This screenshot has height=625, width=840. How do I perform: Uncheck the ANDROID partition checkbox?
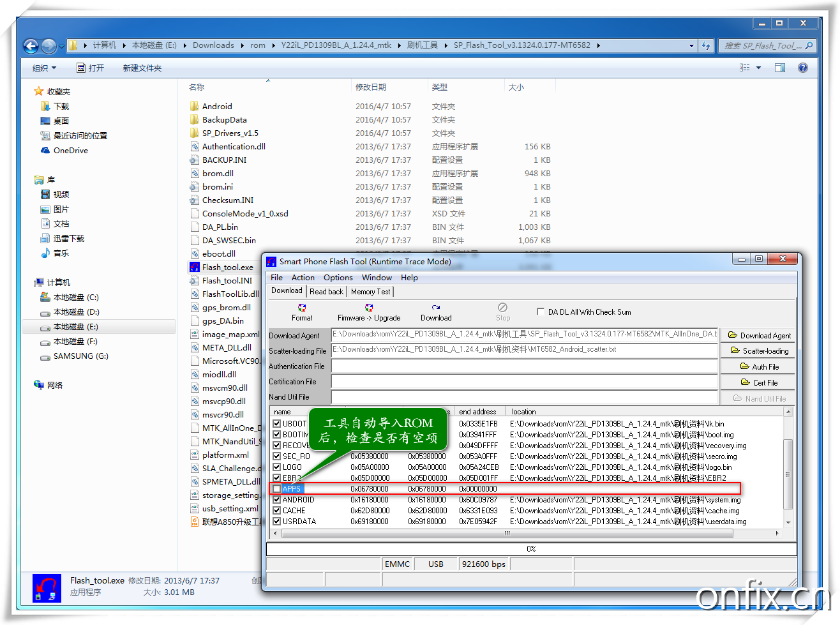click(x=277, y=500)
